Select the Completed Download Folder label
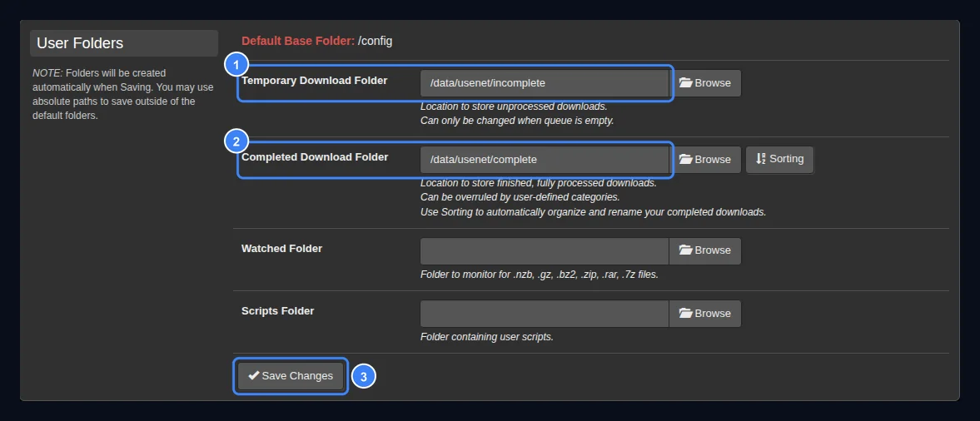This screenshot has width=980, height=421. tap(315, 157)
